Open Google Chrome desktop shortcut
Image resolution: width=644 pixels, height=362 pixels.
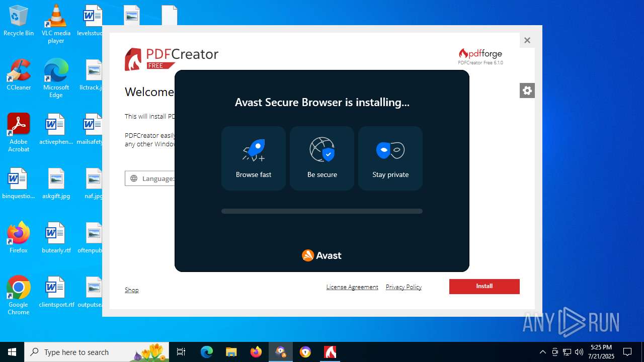pyautogui.click(x=19, y=296)
